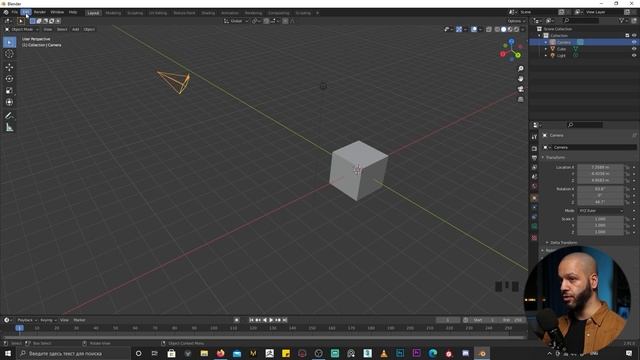The height and width of the screenshot is (360, 640).
Task: Expand the Light item in outliner
Action: (546, 55)
